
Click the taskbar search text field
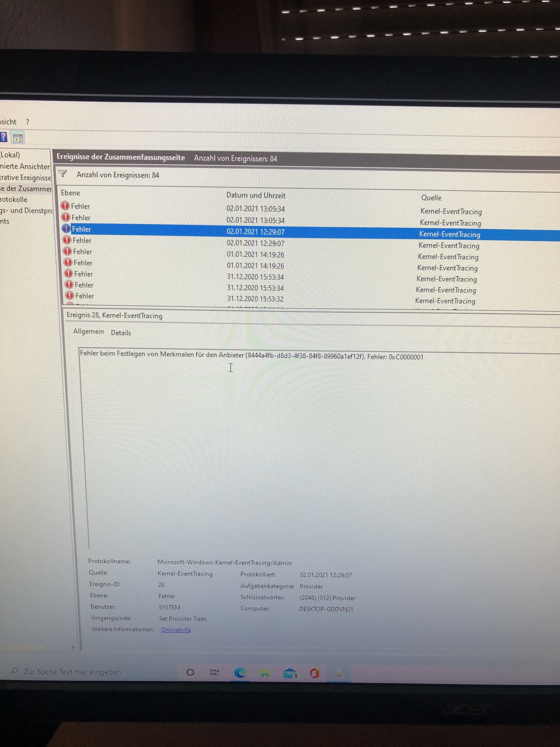72,672
